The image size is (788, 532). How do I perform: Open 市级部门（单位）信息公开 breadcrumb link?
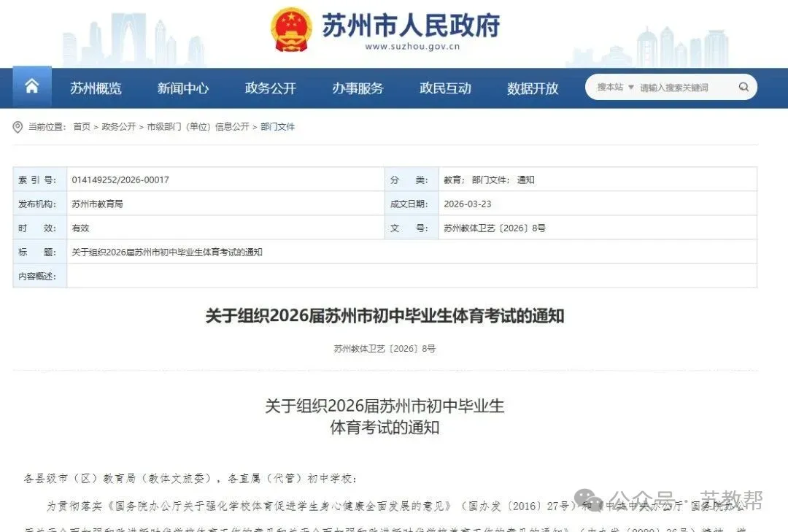click(x=197, y=126)
